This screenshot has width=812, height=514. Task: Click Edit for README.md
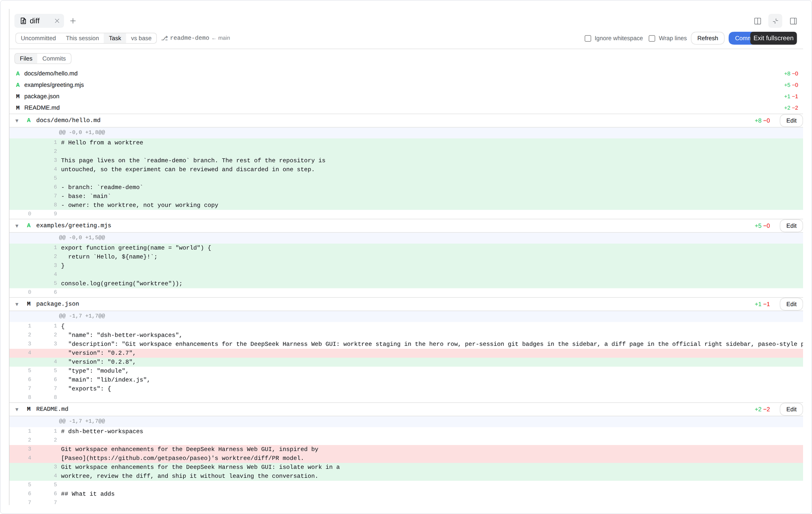point(791,409)
